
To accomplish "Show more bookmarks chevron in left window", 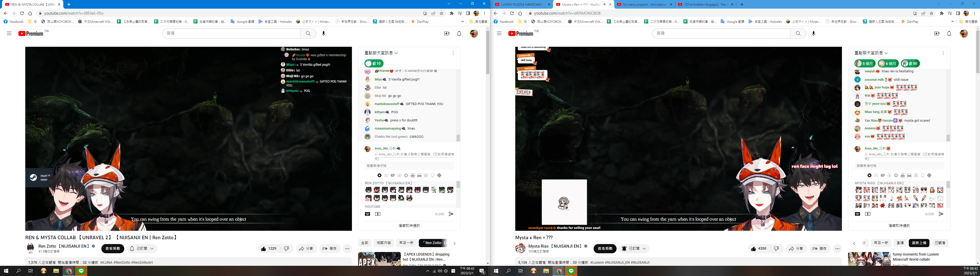I will pyautogui.click(x=463, y=22).
